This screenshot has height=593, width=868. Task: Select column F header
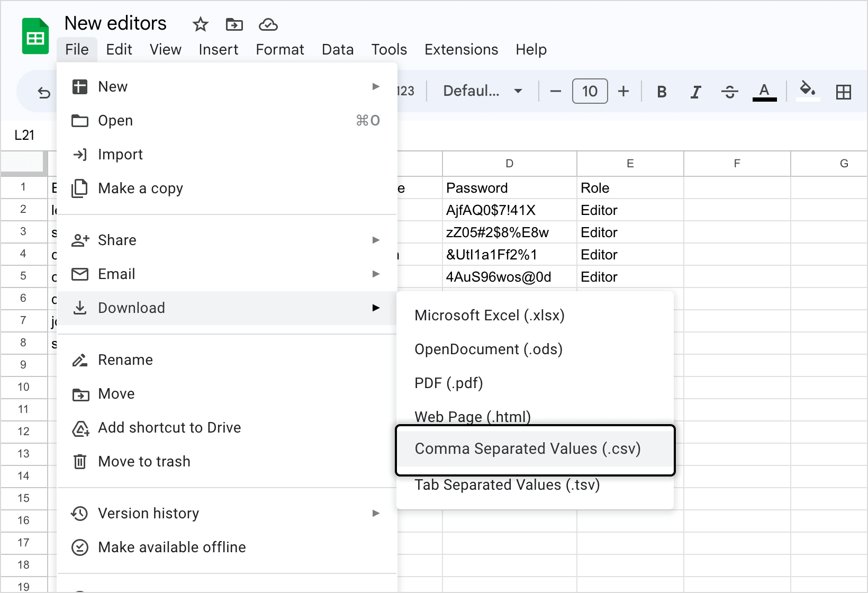[737, 164]
